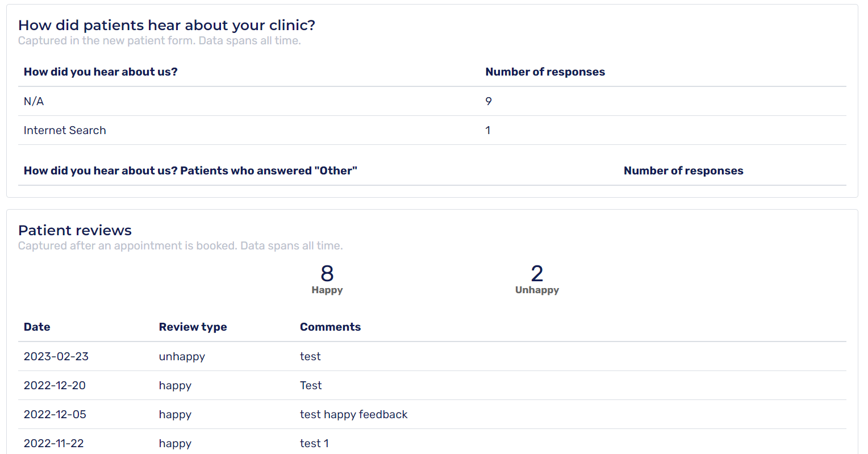Screen dimensions: 868x454
Task: Click the "How did patients hear about your clinic?" heading
Action: pos(166,26)
